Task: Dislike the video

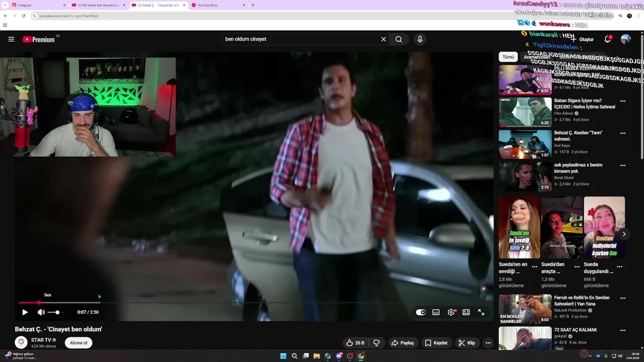Action: 376,343
